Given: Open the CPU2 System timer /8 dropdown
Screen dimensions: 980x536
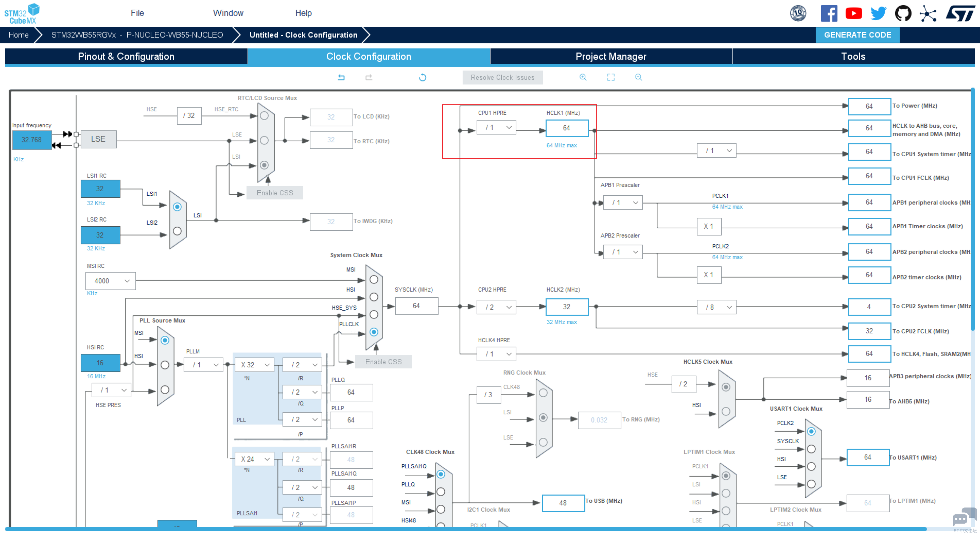Looking at the screenshot, I should coord(716,307).
